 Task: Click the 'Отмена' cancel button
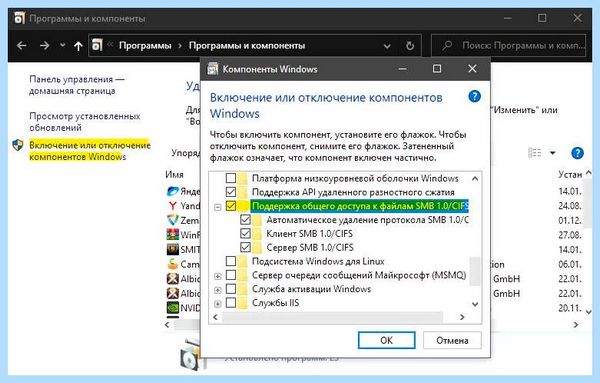(x=452, y=340)
